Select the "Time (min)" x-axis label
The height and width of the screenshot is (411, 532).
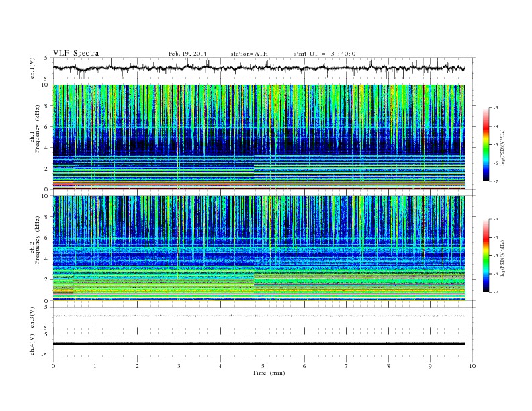269,373
